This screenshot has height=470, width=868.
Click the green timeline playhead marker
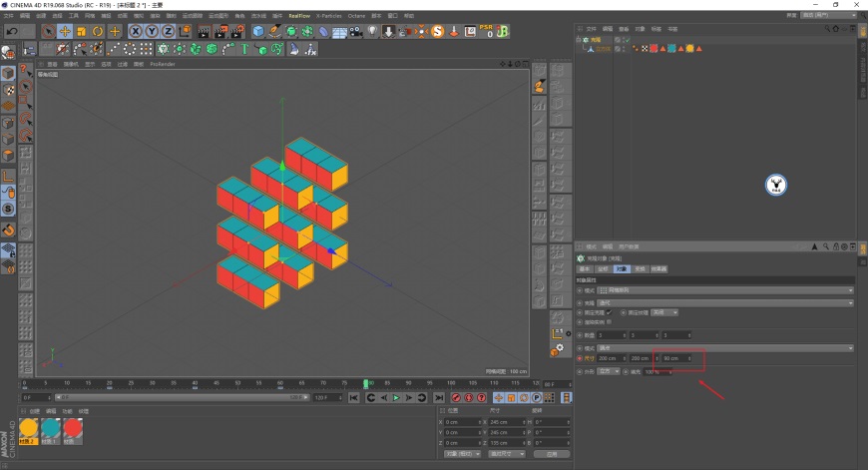(365, 383)
